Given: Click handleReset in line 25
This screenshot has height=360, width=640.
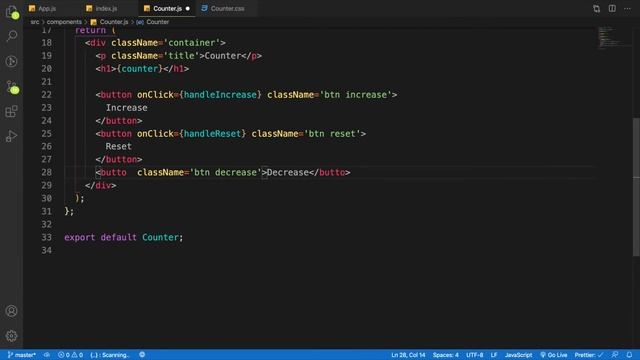Looking at the screenshot, I should 212,133.
